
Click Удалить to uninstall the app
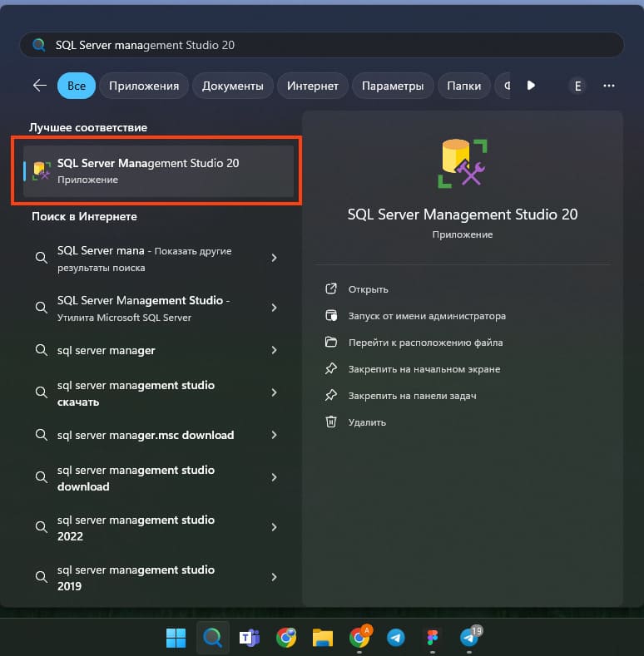(x=367, y=422)
